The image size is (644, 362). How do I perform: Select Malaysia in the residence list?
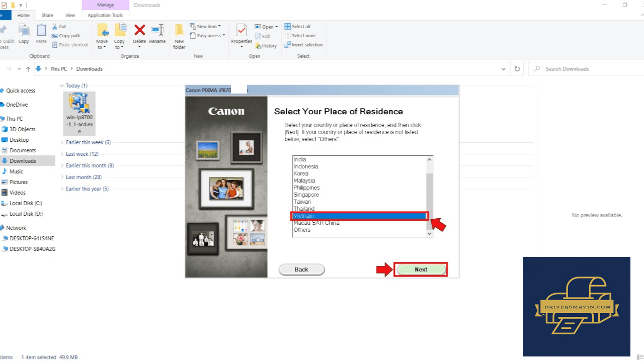tap(304, 180)
